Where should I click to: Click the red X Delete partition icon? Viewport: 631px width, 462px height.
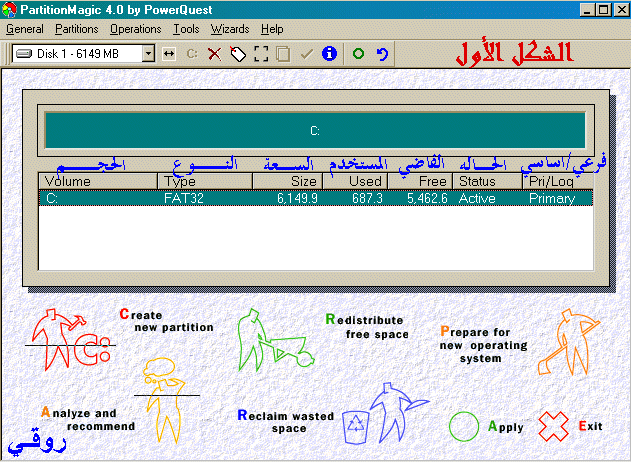214,54
